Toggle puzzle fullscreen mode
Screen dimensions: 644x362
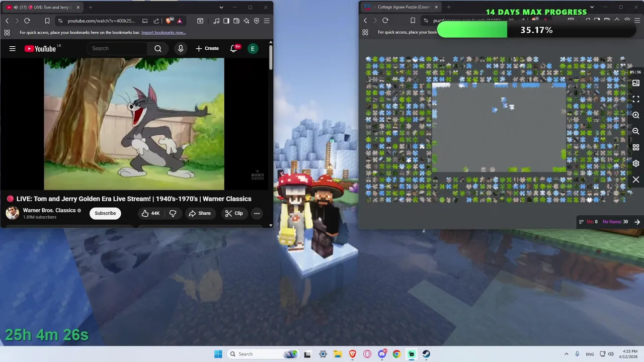(636, 99)
